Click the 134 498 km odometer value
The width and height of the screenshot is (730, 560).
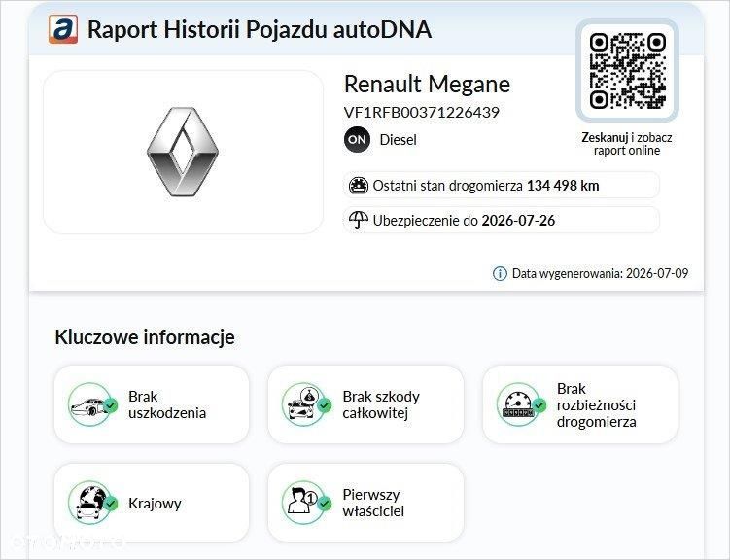tap(563, 186)
